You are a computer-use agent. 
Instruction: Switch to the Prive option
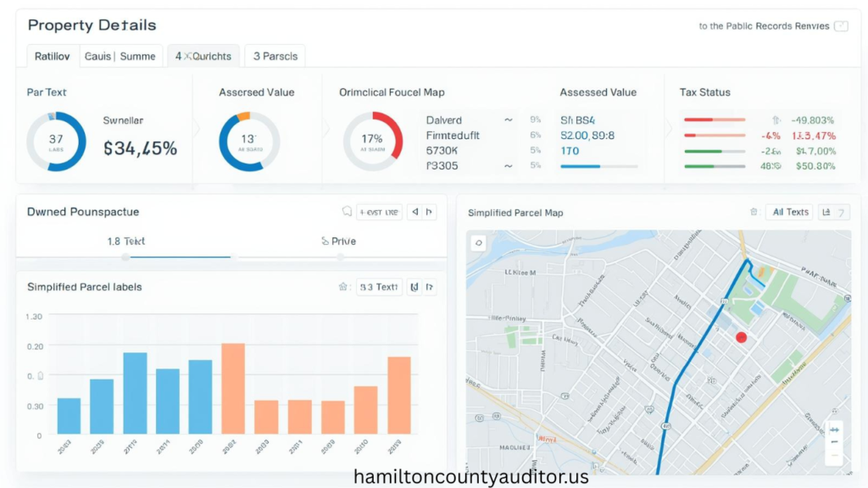(x=338, y=241)
